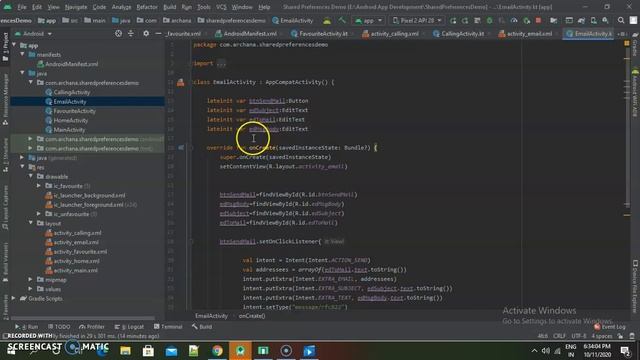
Task: Click the locate-in-project target icon
Action: coord(118,33)
